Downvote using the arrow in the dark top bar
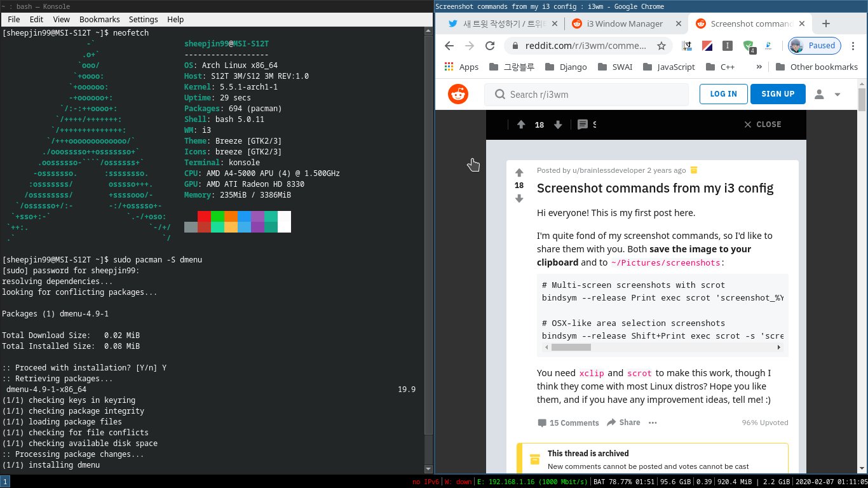This screenshot has width=868, height=488. 558,125
